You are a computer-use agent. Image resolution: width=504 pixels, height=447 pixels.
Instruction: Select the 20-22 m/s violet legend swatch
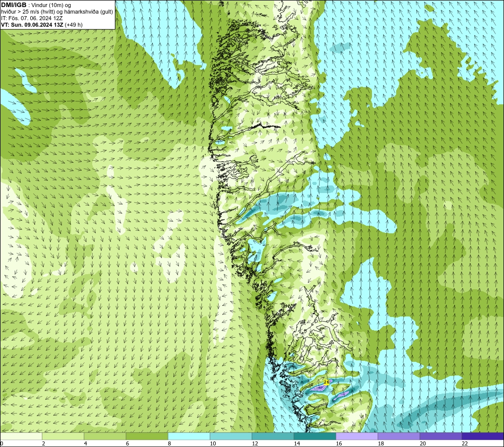pyautogui.click(x=440, y=436)
